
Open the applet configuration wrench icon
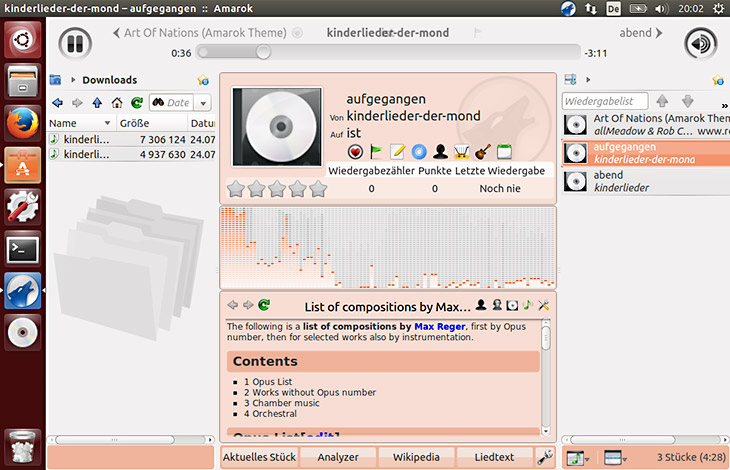(x=545, y=457)
